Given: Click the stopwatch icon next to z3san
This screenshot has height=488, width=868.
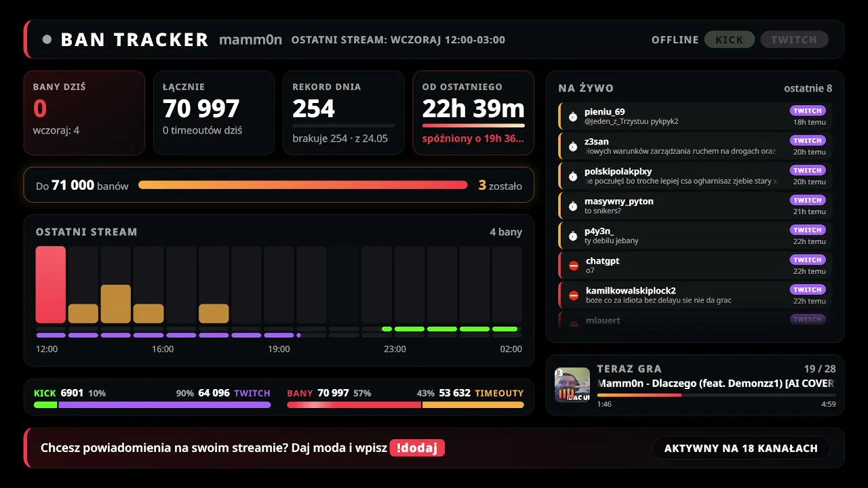Looking at the screenshot, I should (573, 146).
